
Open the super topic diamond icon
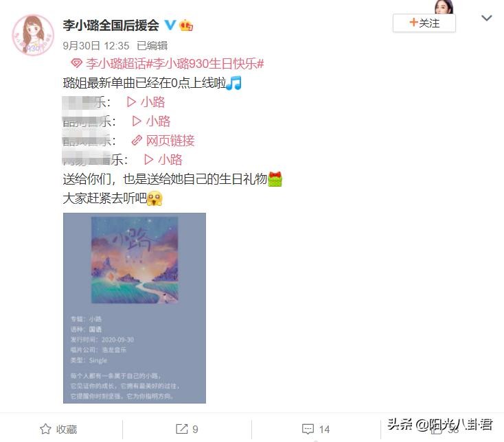pyautogui.click(x=76, y=63)
